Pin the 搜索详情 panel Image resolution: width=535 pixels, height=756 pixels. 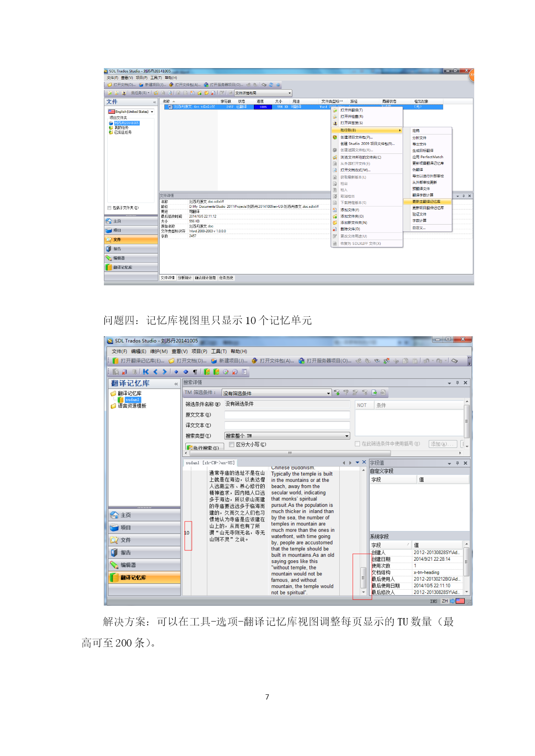click(457, 383)
